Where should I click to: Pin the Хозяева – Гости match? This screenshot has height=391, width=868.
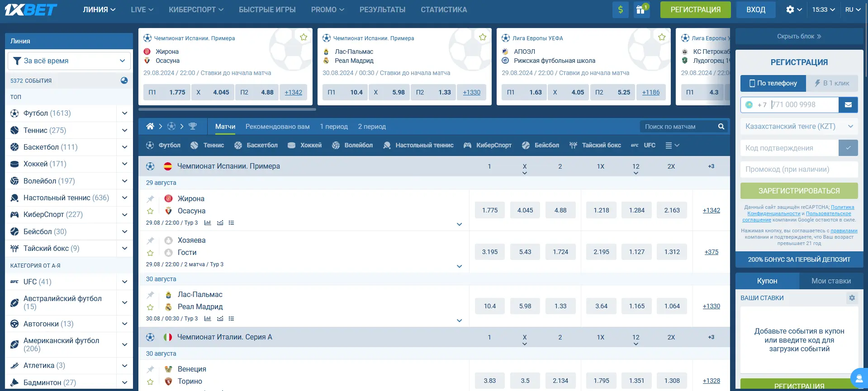pyautogui.click(x=151, y=240)
